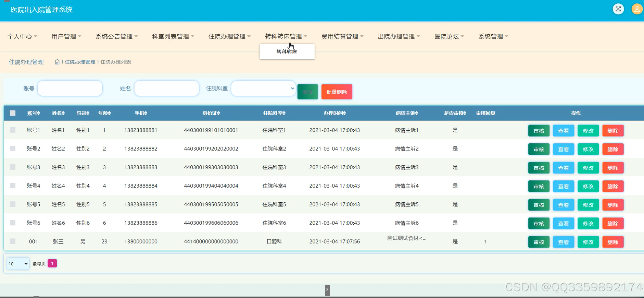Click 审核 button for 账号1 row
The image size is (644, 298).
pos(539,131)
